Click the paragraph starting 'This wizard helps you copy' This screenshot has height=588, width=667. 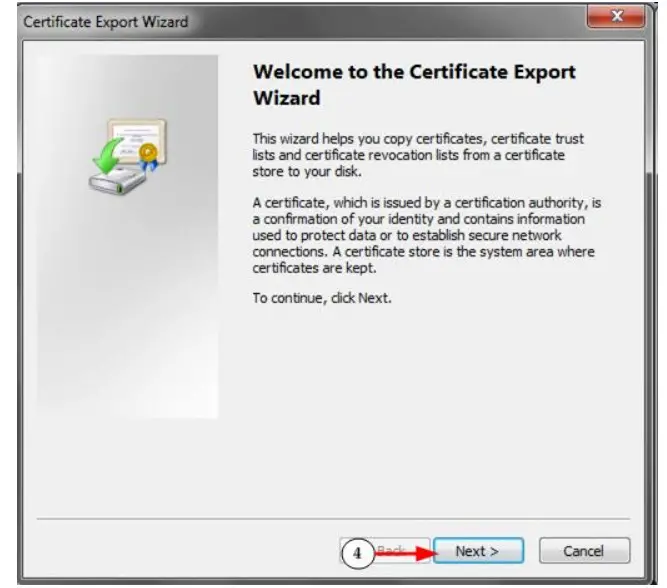tap(418, 155)
